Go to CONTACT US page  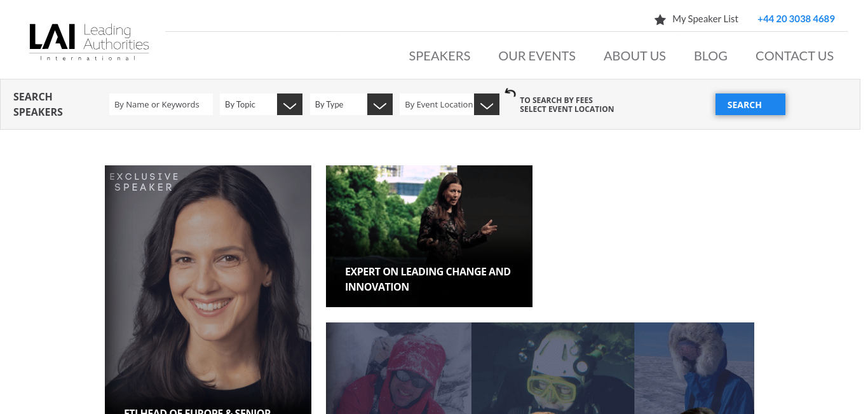click(x=794, y=56)
